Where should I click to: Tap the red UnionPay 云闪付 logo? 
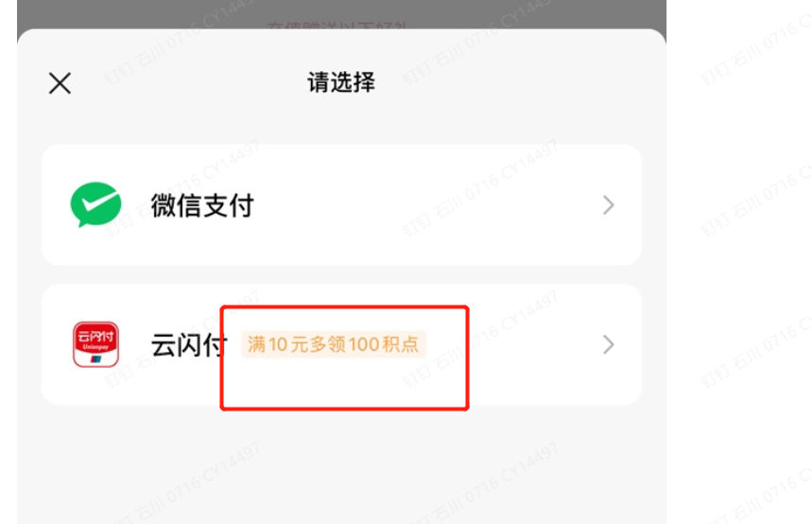95,344
